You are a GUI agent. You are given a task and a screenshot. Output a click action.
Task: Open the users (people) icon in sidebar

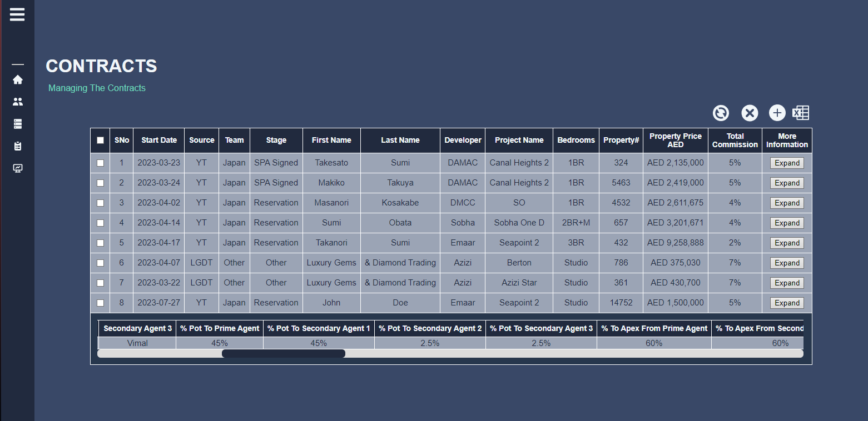click(18, 102)
